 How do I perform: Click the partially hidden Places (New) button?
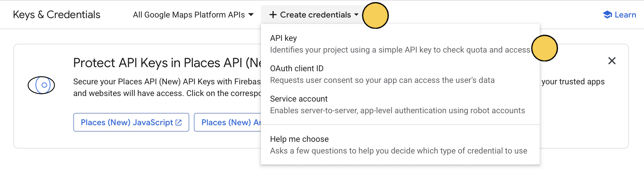tap(228, 123)
